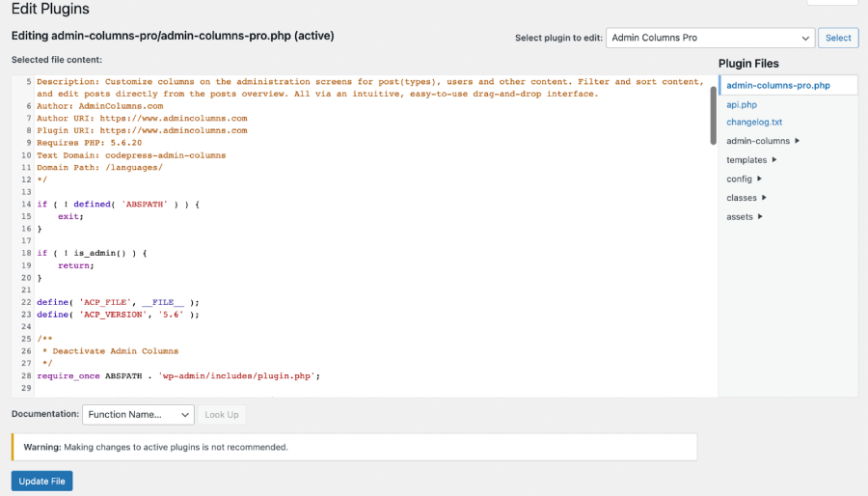Screen dimensions: 868x496
Task: Open the Function Name documentation dropdown
Action: (x=139, y=414)
